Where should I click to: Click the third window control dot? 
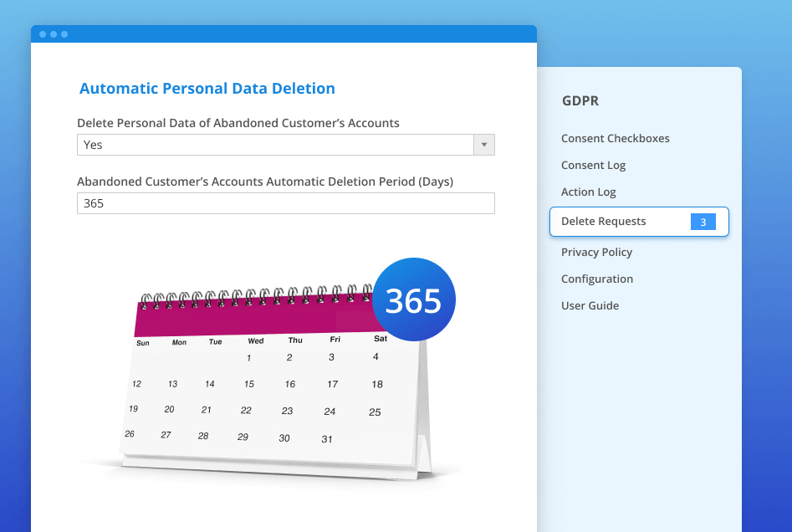[x=64, y=34]
